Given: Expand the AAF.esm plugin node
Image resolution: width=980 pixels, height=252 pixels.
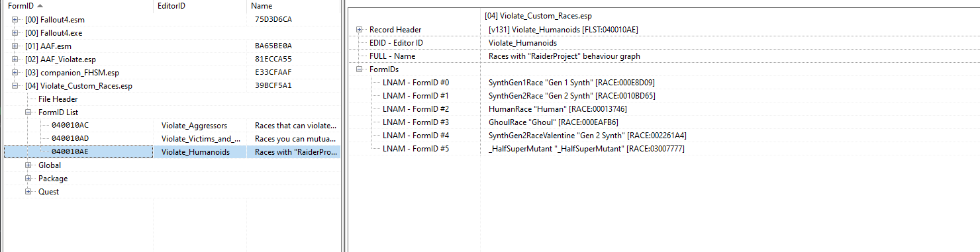Looking at the screenshot, I should coord(15,46).
